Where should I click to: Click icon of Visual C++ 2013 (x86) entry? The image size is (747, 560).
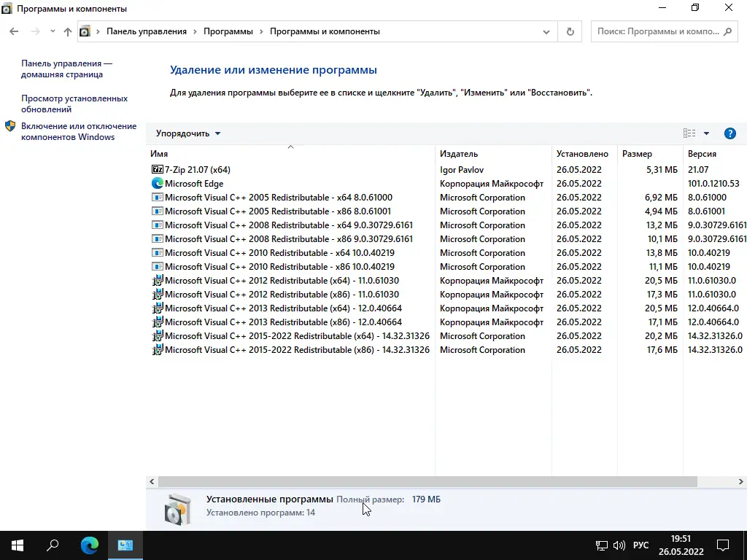coord(158,322)
